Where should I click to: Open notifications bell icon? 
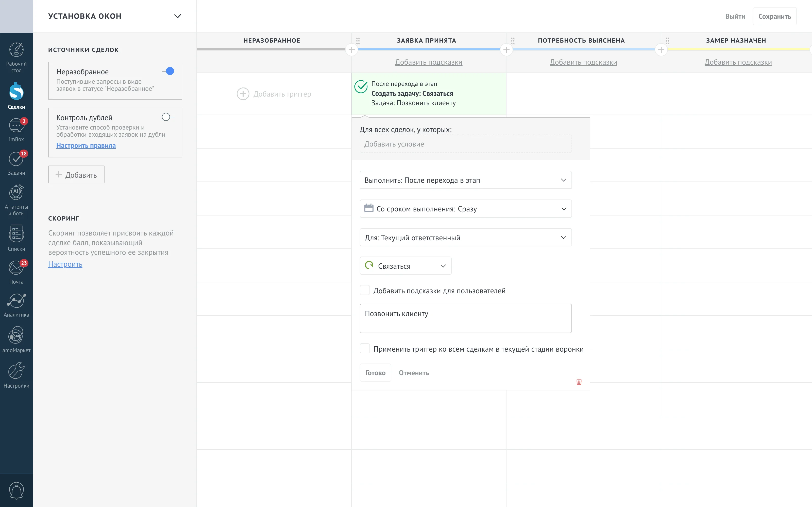(16, 491)
